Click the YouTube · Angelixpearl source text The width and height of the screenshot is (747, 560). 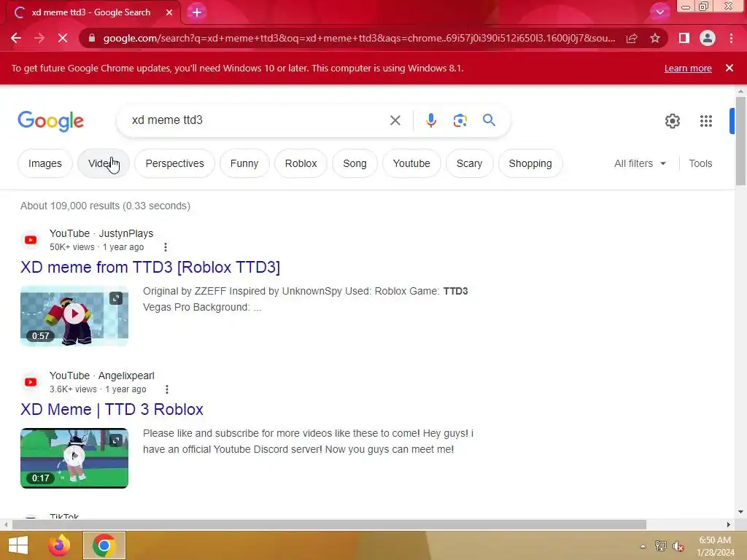pos(102,376)
